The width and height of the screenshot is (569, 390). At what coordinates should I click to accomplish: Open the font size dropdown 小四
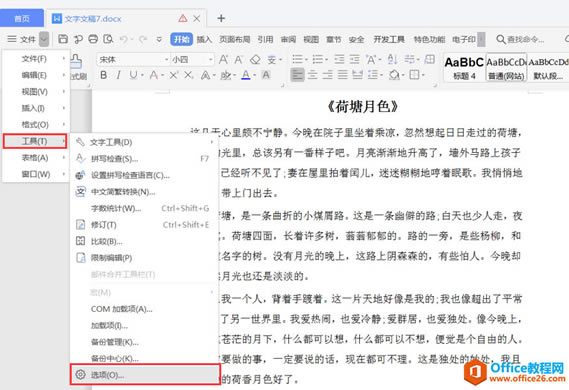(210, 59)
